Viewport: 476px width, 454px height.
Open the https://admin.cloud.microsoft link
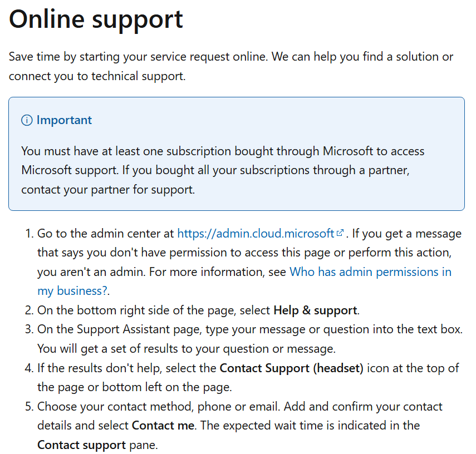coord(256,233)
